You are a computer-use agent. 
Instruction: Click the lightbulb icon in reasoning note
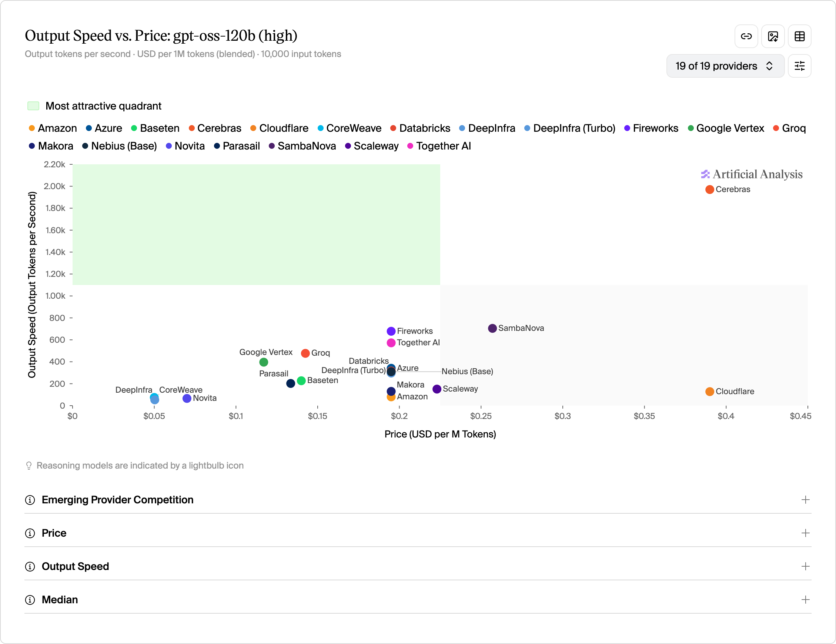click(29, 466)
